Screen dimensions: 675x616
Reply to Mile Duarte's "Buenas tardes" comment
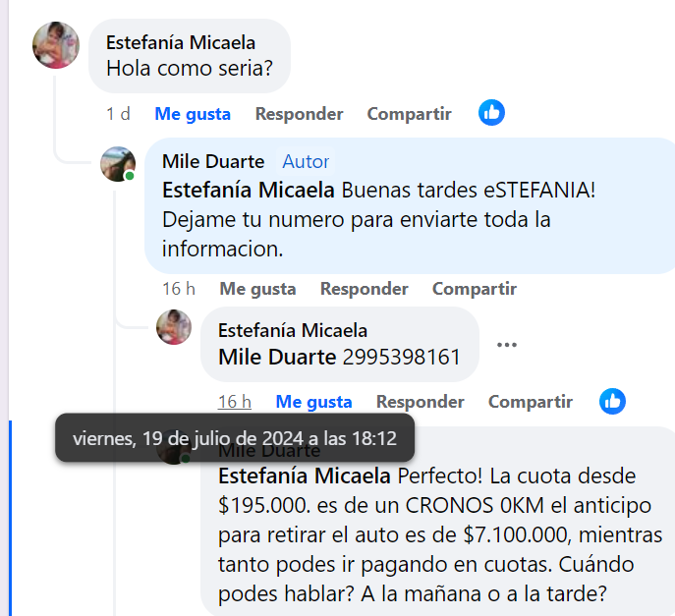(364, 289)
